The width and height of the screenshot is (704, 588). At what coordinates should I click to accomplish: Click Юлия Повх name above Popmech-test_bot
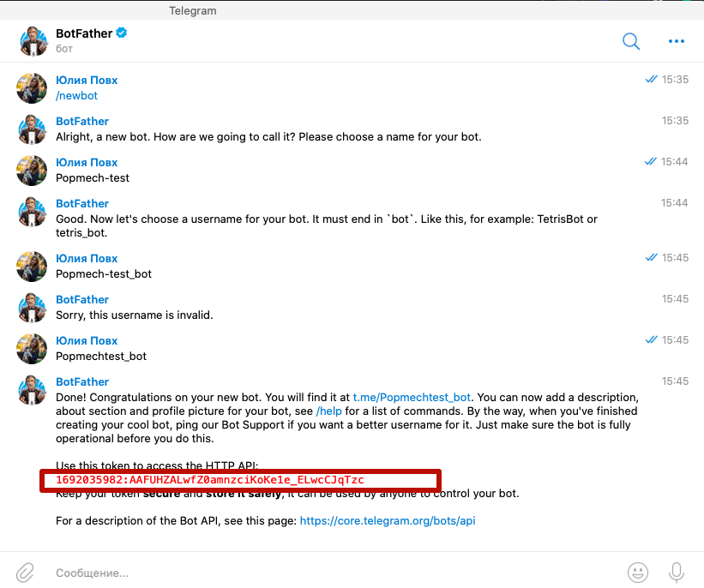[x=87, y=259]
